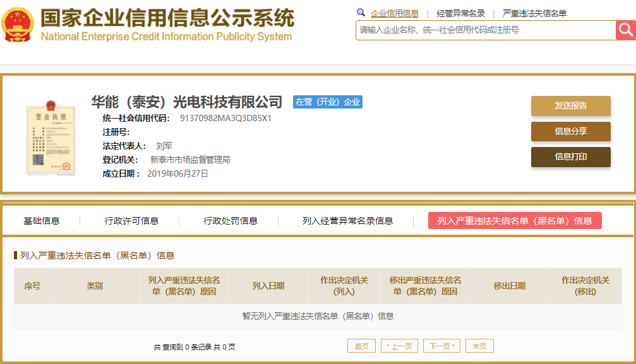
Task: Click the company name 华能(泰安)光电科技有限公司
Action: [x=187, y=102]
